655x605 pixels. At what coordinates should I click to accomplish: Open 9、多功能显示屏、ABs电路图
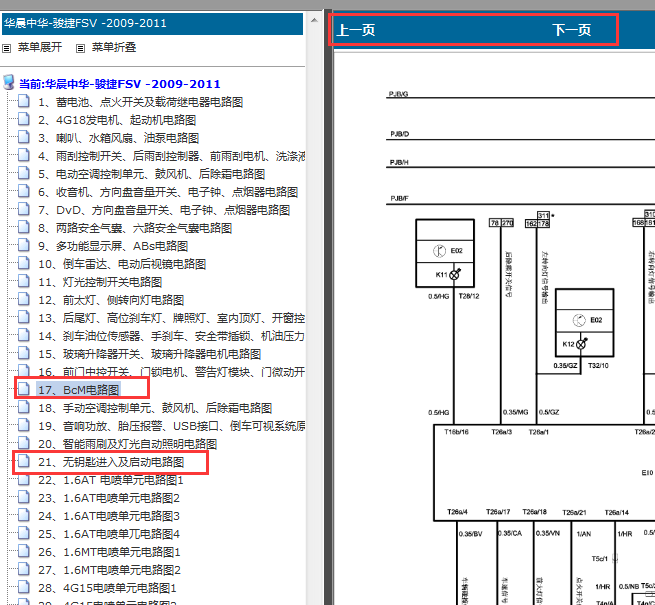click(x=113, y=246)
